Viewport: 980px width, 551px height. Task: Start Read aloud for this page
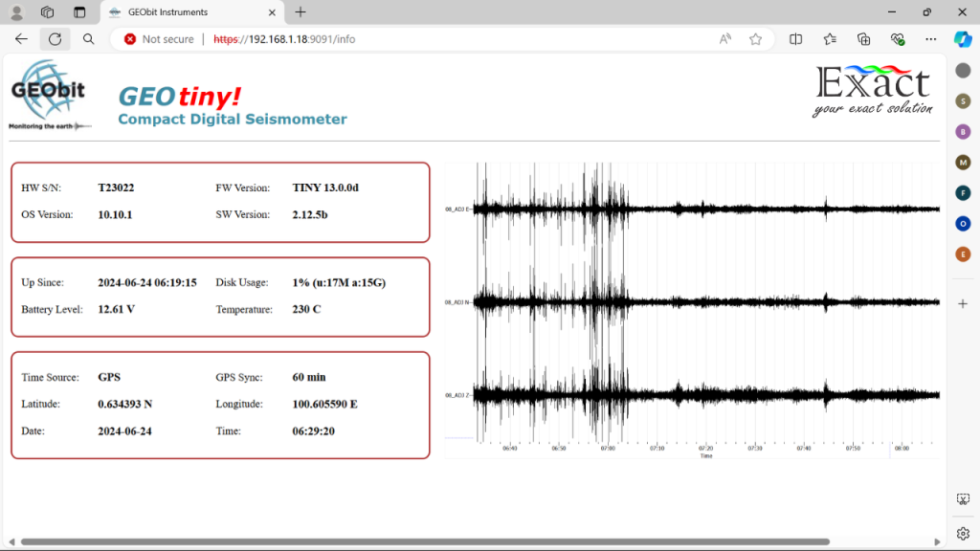tap(724, 39)
